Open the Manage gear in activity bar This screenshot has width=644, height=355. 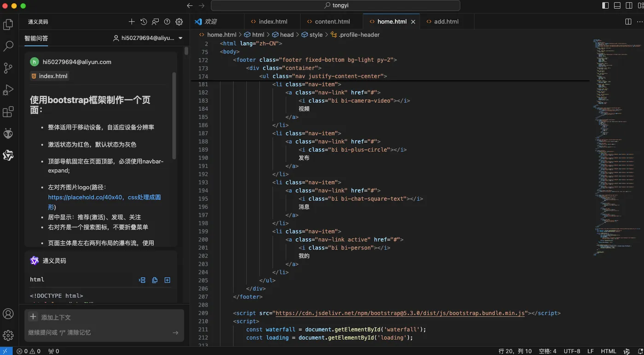point(8,335)
